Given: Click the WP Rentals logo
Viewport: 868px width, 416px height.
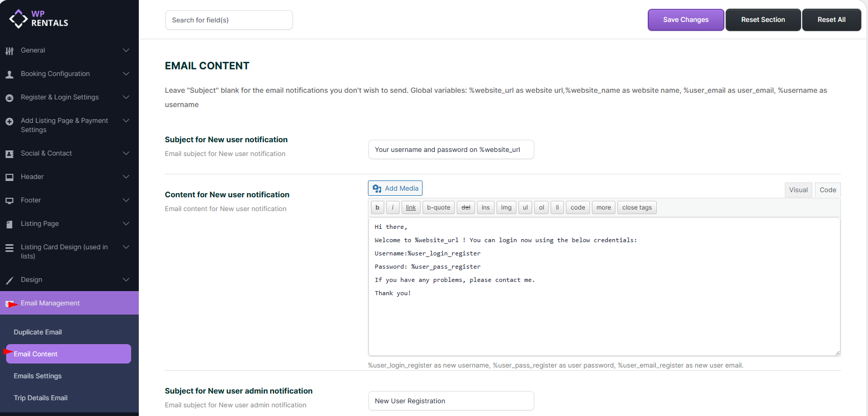Looking at the screenshot, I should point(39,19).
